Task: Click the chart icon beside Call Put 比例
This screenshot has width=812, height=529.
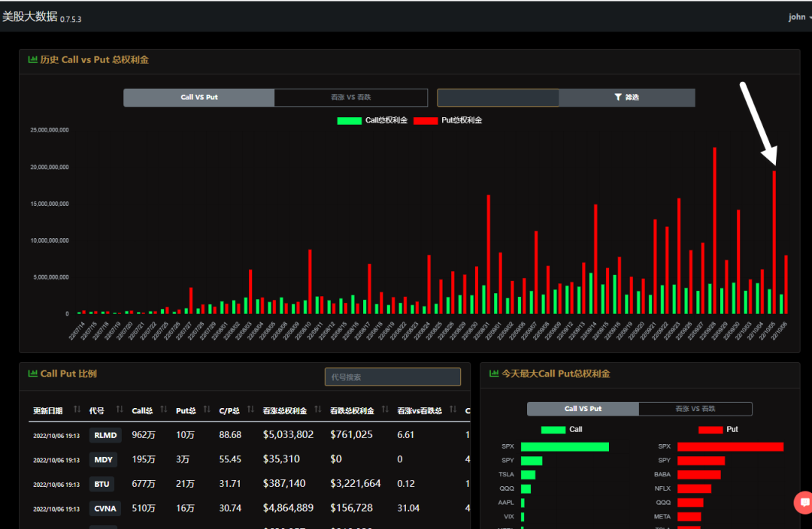Action: coord(32,373)
